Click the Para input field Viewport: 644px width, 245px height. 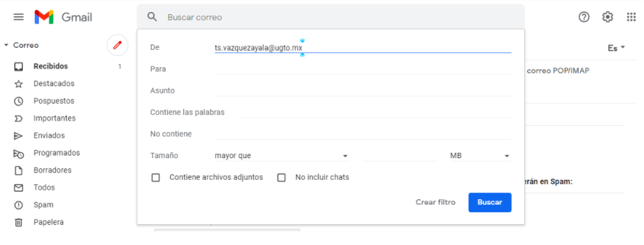pos(362,69)
